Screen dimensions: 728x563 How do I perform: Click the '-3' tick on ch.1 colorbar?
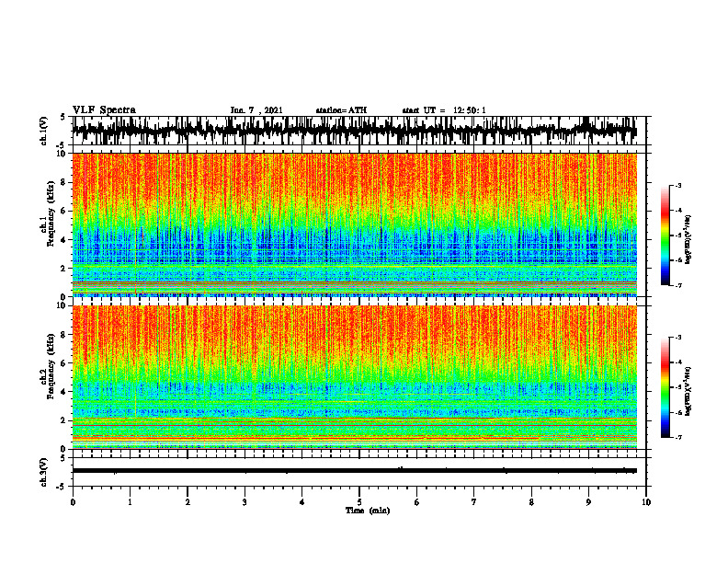(678, 185)
